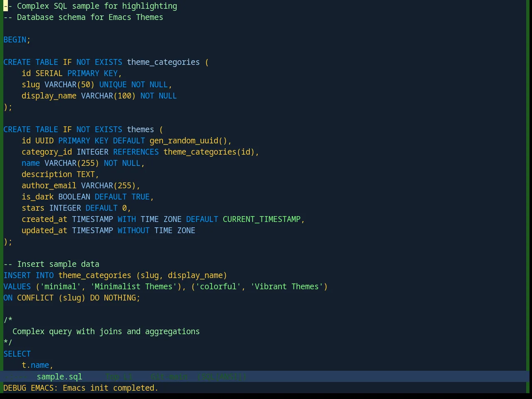
Task: Click the WITHOUT keyword
Action: [133, 231]
